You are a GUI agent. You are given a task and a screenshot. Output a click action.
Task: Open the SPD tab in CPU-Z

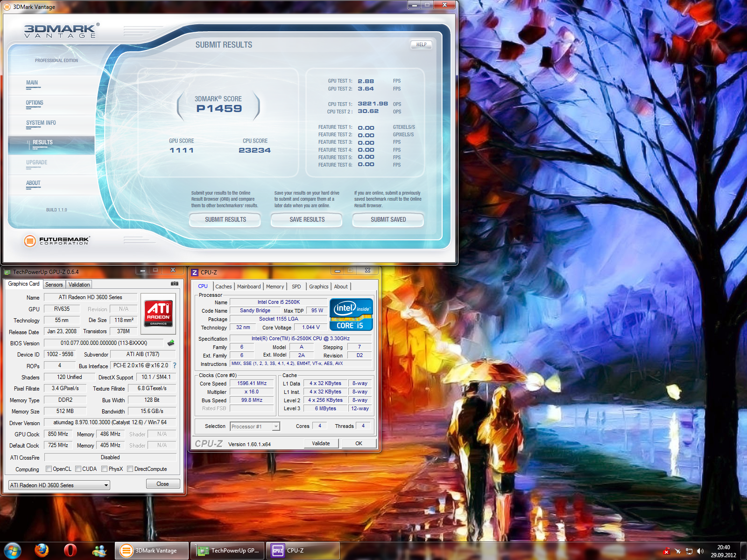296,287
